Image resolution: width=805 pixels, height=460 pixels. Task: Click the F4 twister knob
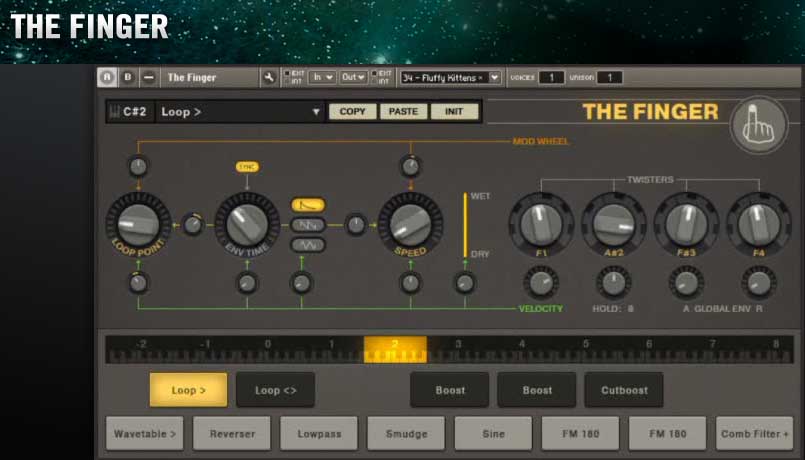[x=759, y=224]
